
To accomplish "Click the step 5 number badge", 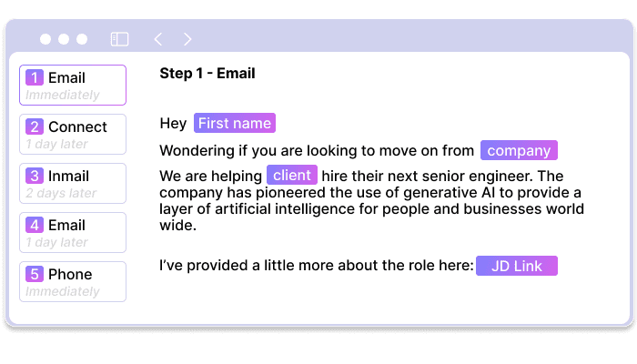I will pyautogui.click(x=35, y=275).
